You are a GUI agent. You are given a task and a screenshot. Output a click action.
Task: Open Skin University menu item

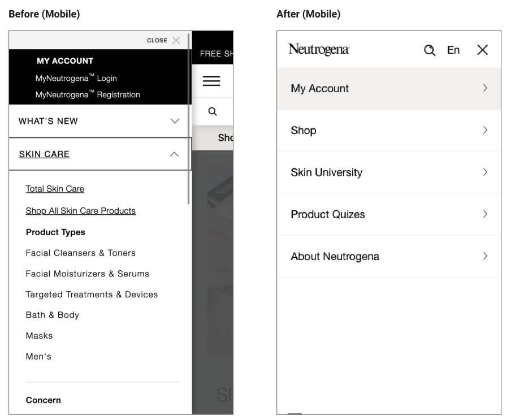coord(388,172)
